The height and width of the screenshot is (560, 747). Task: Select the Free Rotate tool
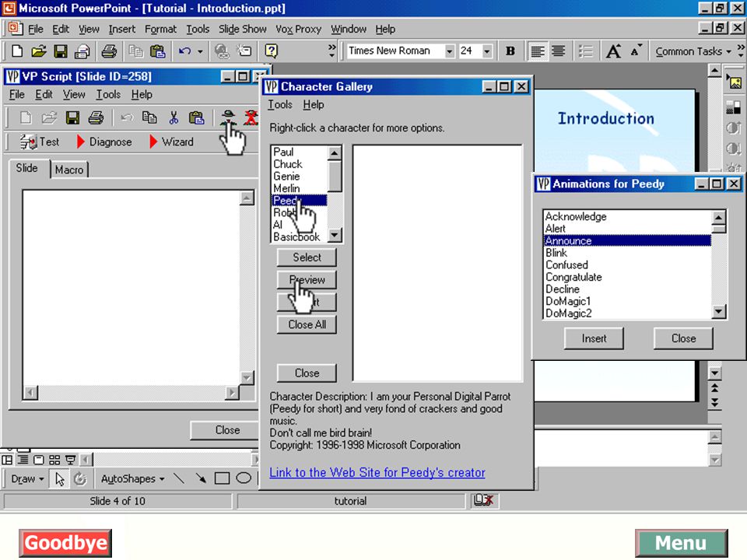click(x=79, y=478)
